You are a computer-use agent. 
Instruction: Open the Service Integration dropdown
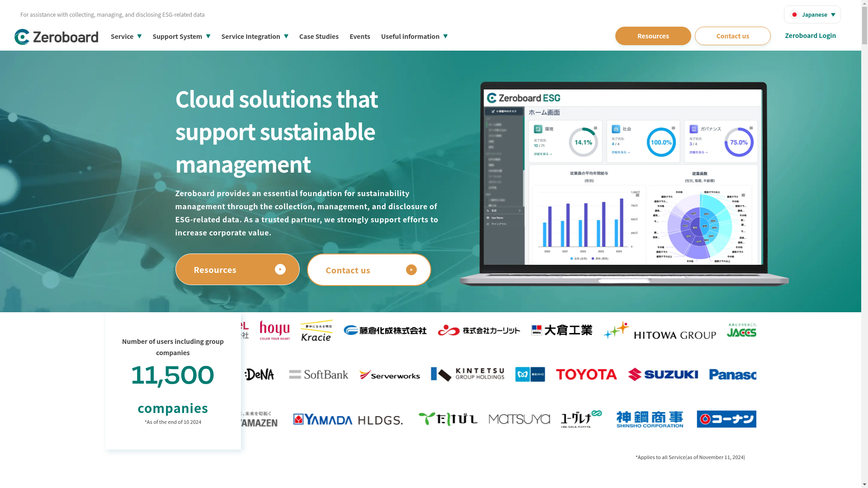255,36
